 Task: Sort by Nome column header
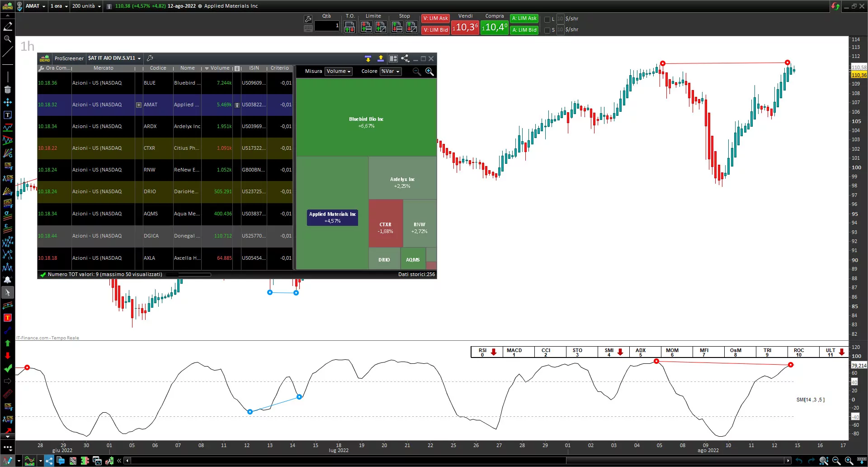[187, 68]
